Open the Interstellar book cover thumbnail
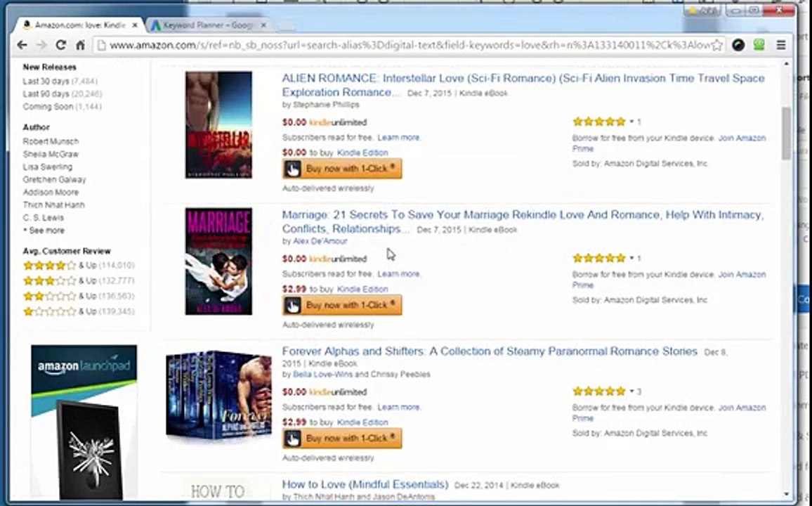812x506 pixels. (218, 125)
